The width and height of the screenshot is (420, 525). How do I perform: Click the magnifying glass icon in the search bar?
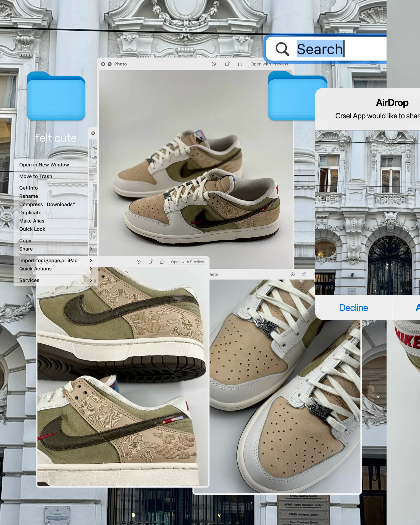click(x=282, y=49)
